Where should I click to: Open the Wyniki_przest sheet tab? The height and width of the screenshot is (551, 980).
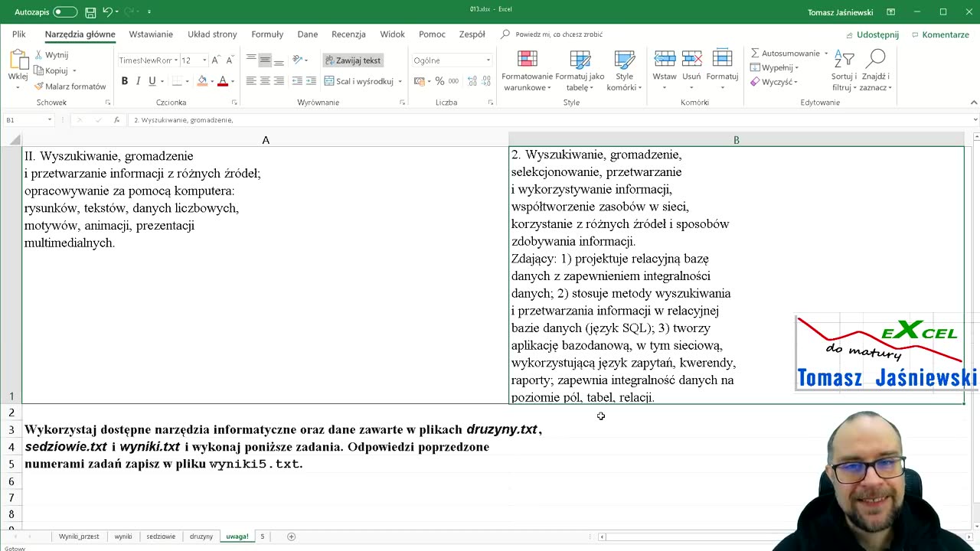[79, 536]
